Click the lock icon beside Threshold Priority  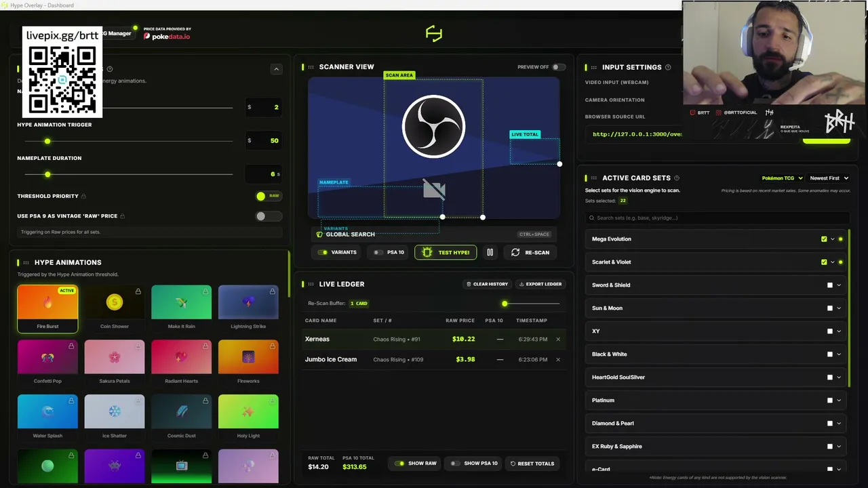(x=83, y=197)
